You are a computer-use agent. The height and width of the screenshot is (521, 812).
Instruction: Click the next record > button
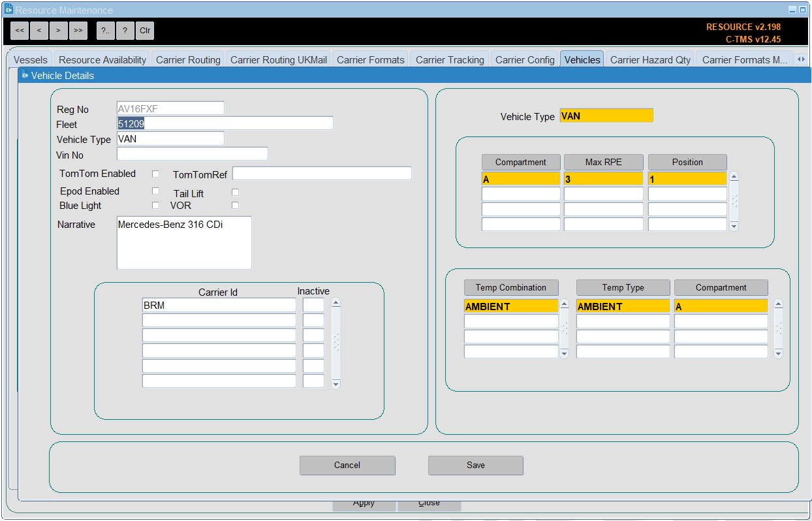[59, 31]
